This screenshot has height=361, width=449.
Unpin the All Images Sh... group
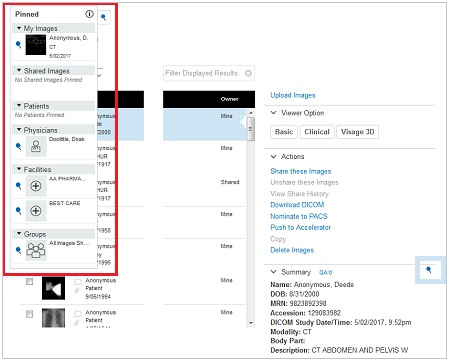pyautogui.click(x=19, y=250)
